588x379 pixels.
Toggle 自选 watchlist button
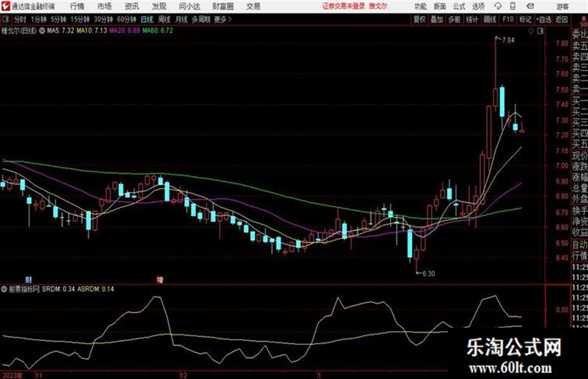tap(543, 19)
